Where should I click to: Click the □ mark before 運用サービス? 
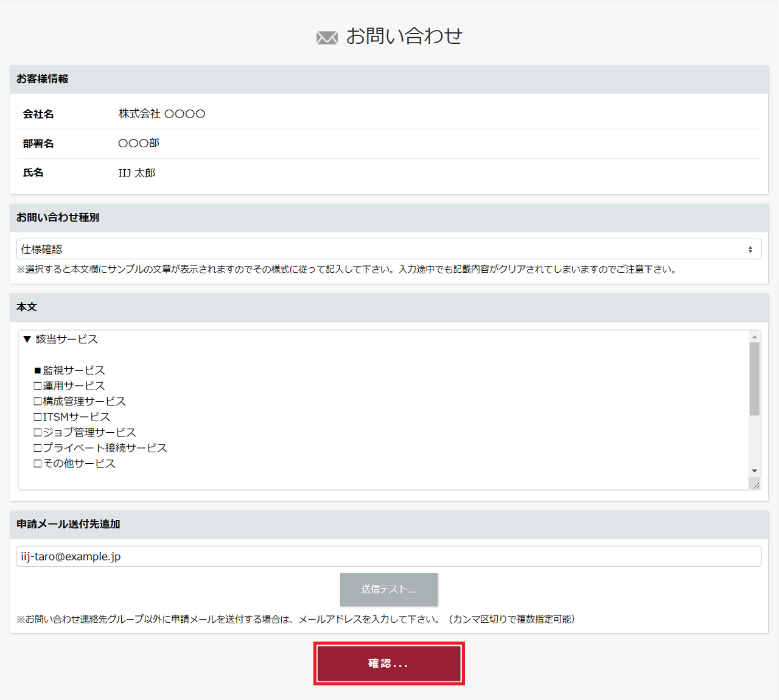click(x=38, y=386)
